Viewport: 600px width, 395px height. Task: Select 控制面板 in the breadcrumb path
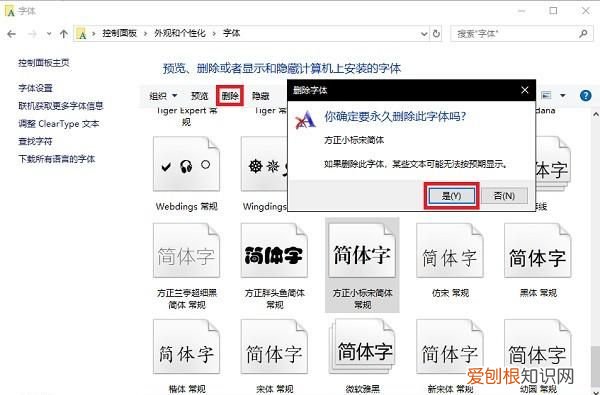click(x=119, y=33)
